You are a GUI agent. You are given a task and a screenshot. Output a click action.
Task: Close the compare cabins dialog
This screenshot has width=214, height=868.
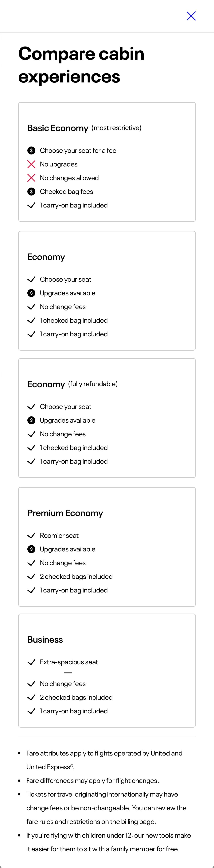tap(191, 16)
